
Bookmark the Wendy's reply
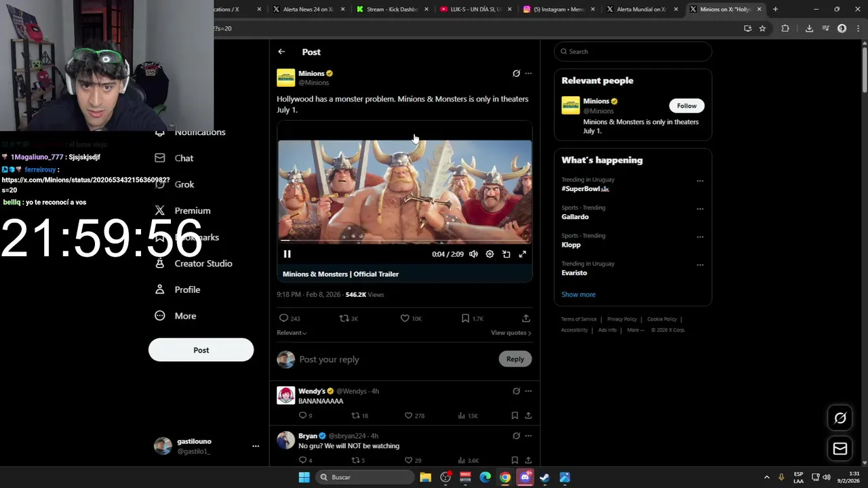coord(515,415)
